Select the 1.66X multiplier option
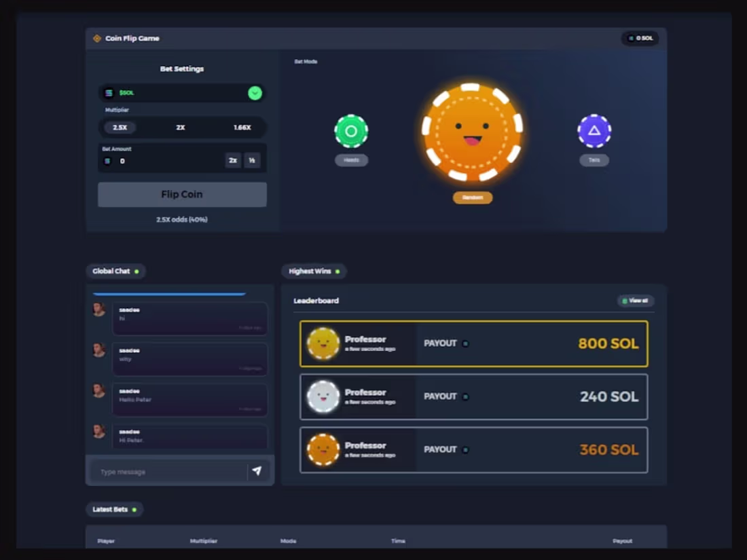Screen dimensions: 747x560 pyautogui.click(x=243, y=128)
